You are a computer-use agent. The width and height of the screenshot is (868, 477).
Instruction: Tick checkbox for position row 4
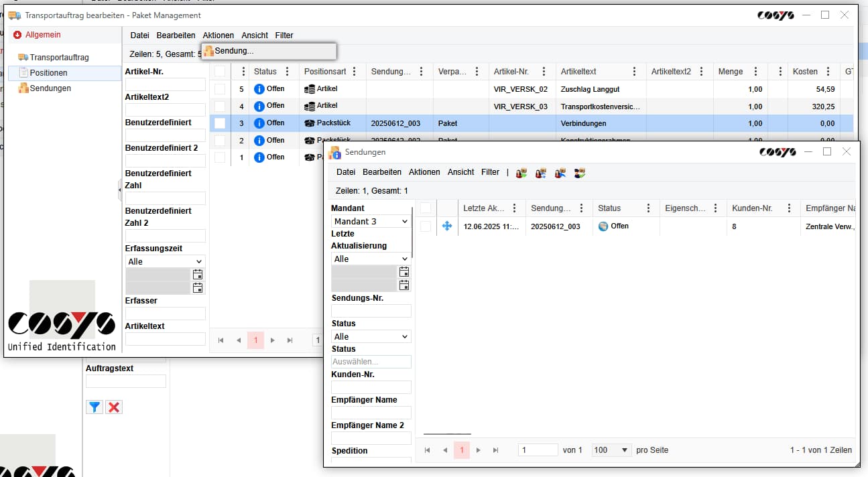(220, 106)
